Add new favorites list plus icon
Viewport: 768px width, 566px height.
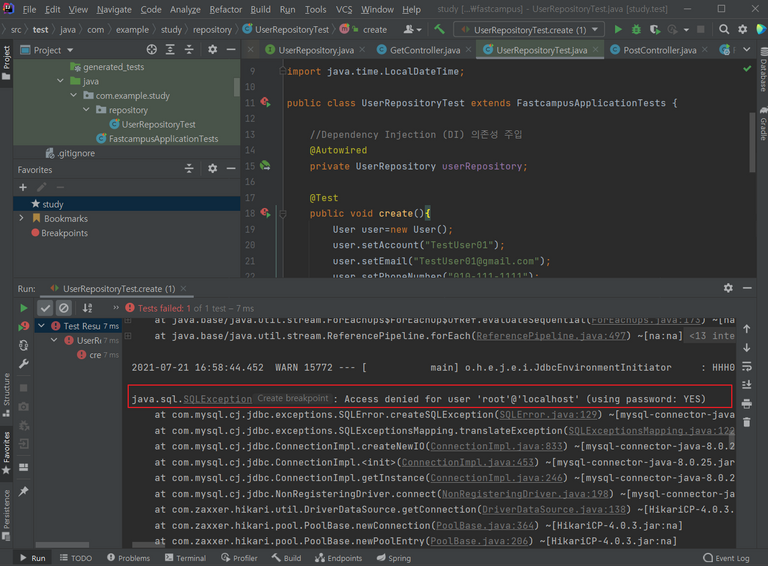click(x=23, y=187)
